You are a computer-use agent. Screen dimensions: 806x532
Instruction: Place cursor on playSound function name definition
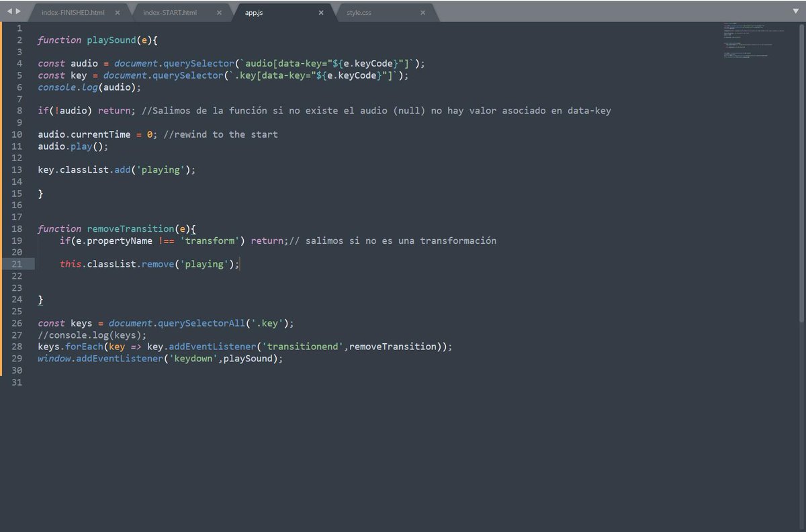tap(111, 40)
